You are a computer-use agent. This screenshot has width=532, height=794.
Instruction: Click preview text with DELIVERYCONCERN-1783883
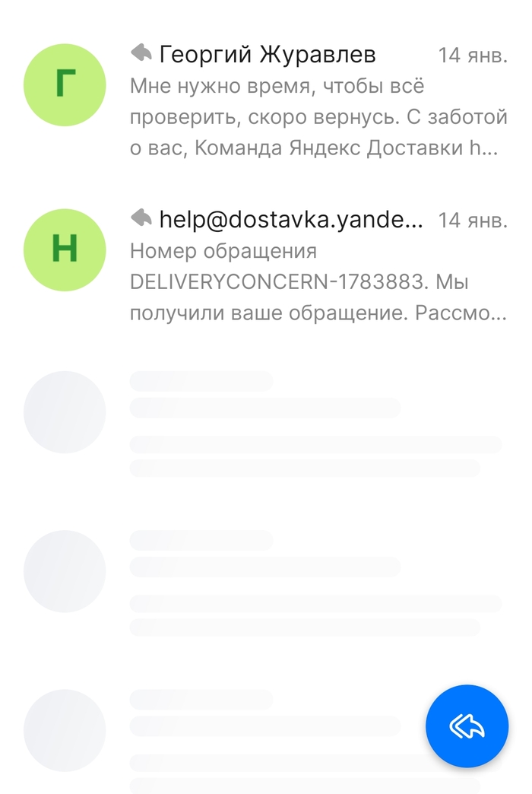[299, 282]
